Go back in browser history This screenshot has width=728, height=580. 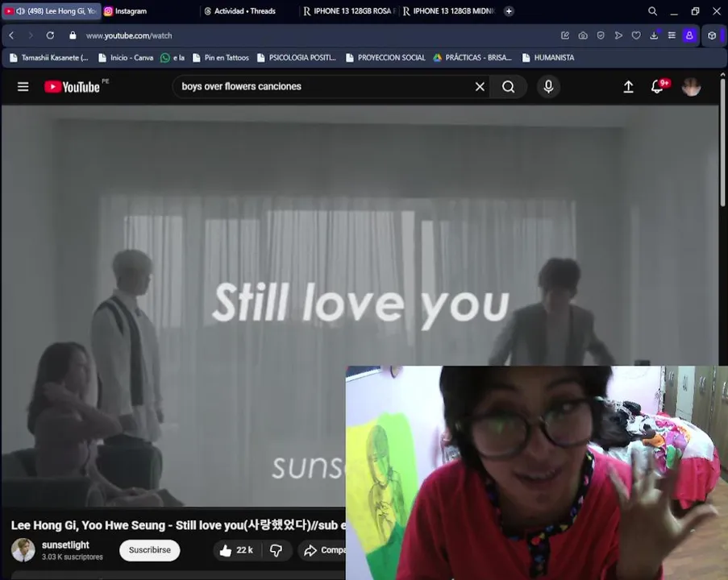click(x=11, y=35)
